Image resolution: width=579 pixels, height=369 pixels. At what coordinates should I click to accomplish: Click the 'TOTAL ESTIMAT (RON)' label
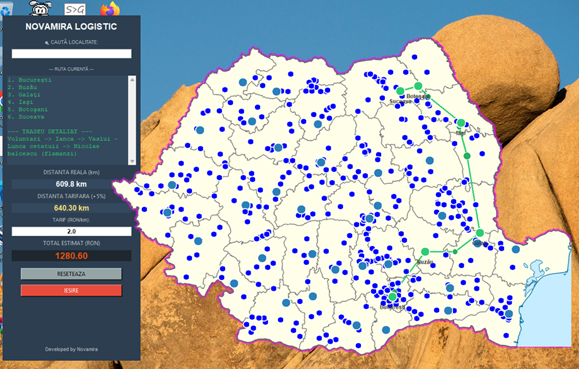[x=71, y=243]
